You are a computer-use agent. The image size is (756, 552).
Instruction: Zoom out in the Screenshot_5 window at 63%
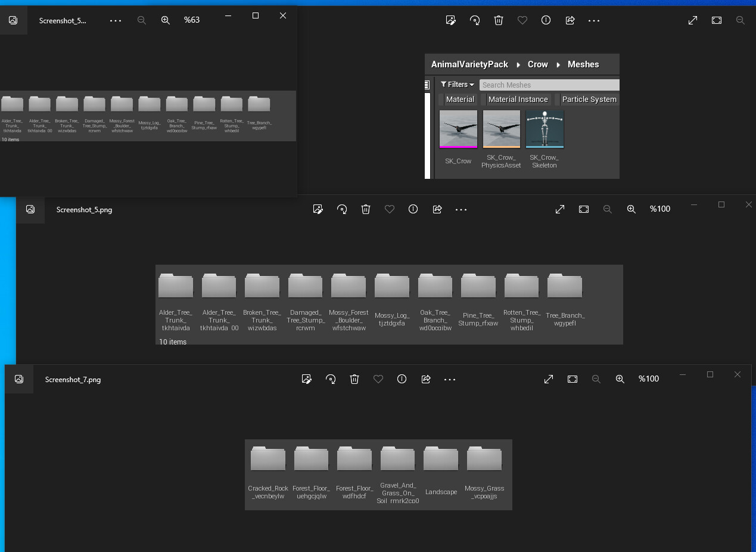point(142,20)
